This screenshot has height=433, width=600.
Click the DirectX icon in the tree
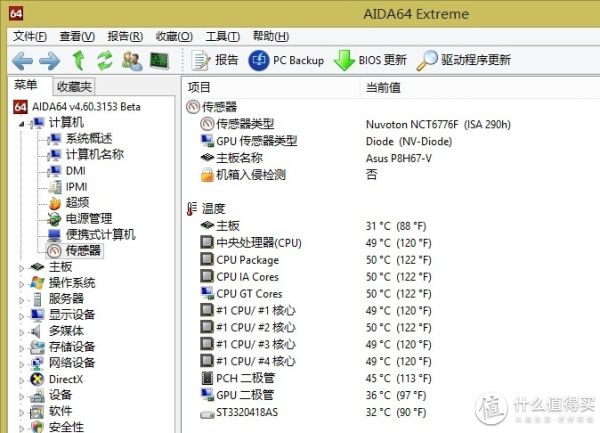coord(37,379)
